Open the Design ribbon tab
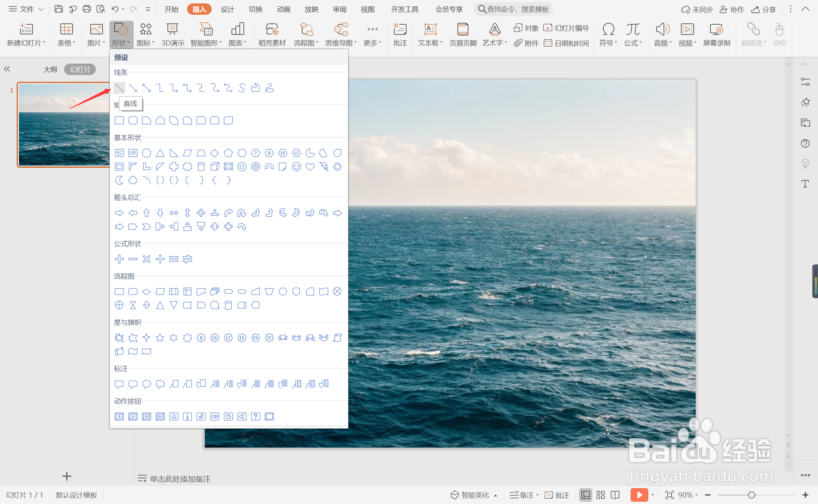This screenshot has height=504, width=818. pyautogui.click(x=227, y=9)
